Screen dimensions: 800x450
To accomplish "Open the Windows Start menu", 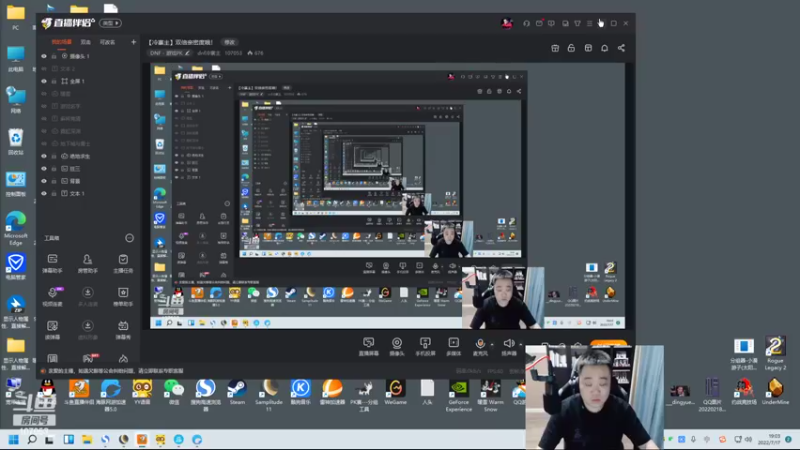I will tap(14, 439).
